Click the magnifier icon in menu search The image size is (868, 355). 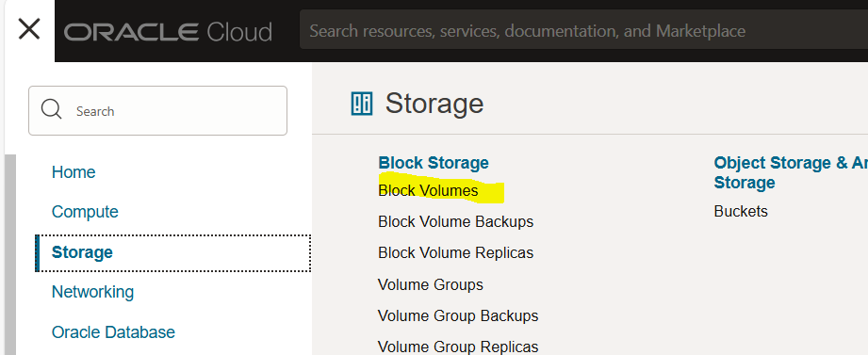[52, 109]
